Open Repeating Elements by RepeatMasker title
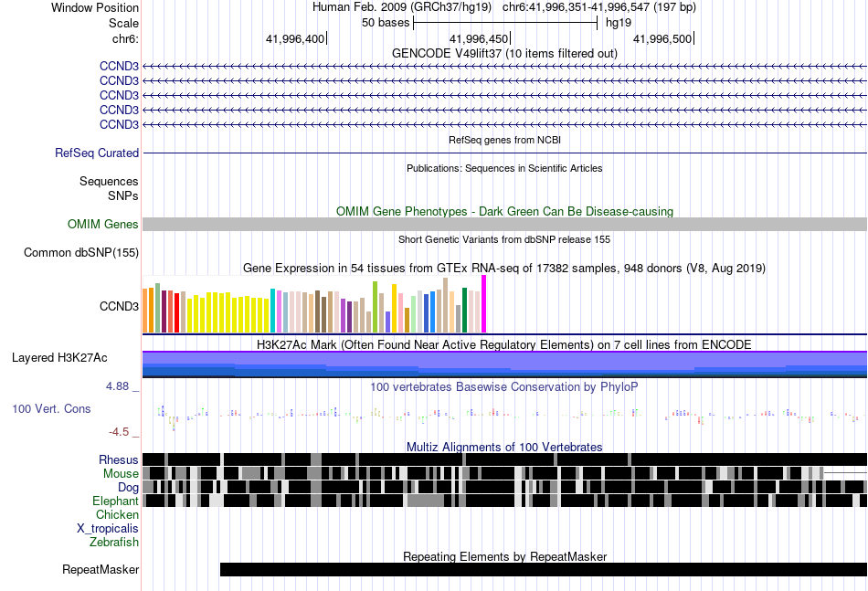This screenshot has width=868, height=591. tap(504, 556)
